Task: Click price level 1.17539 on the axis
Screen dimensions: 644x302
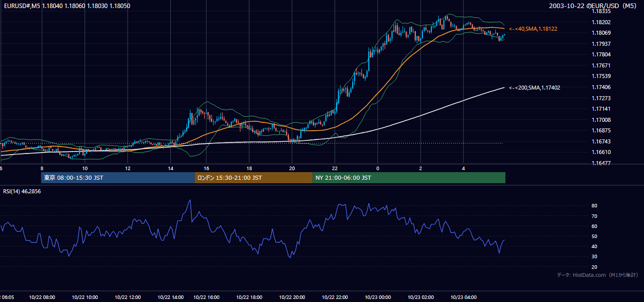Action: (x=601, y=76)
